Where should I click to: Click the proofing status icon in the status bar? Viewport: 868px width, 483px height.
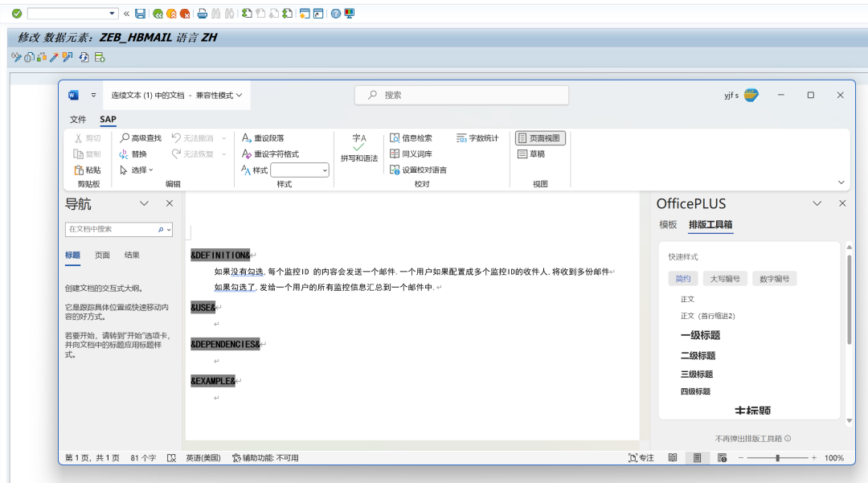point(172,458)
